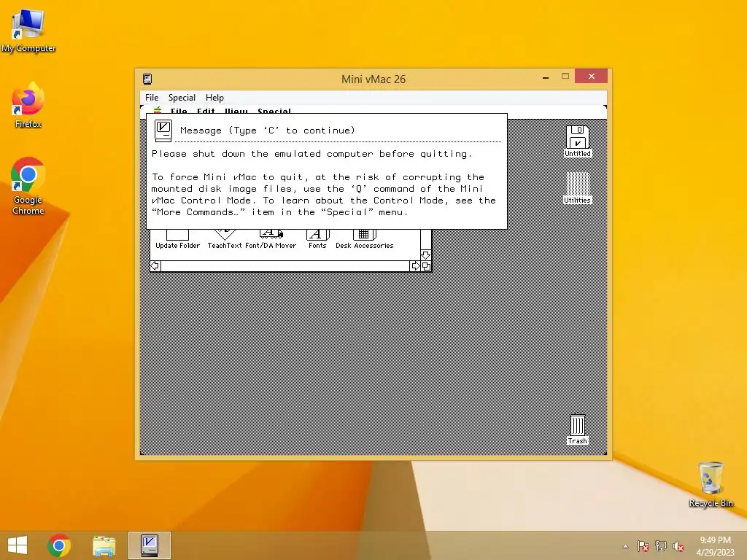Click the Finder window resize box
This screenshot has width=747, height=560.
[x=426, y=266]
